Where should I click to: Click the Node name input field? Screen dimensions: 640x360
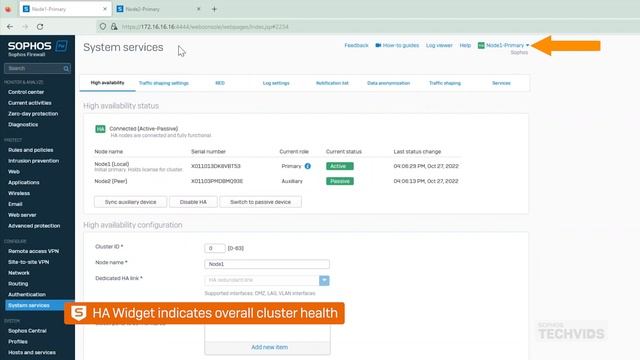[x=267, y=264]
